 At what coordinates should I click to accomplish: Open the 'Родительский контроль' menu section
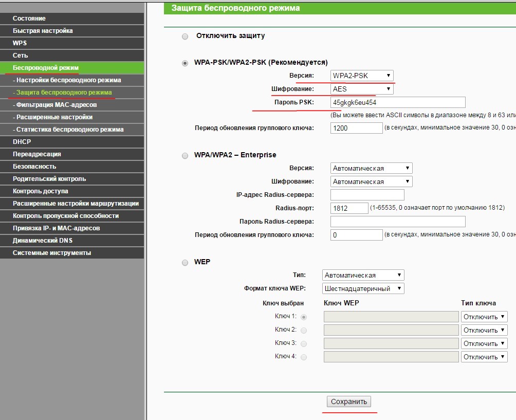point(72,179)
